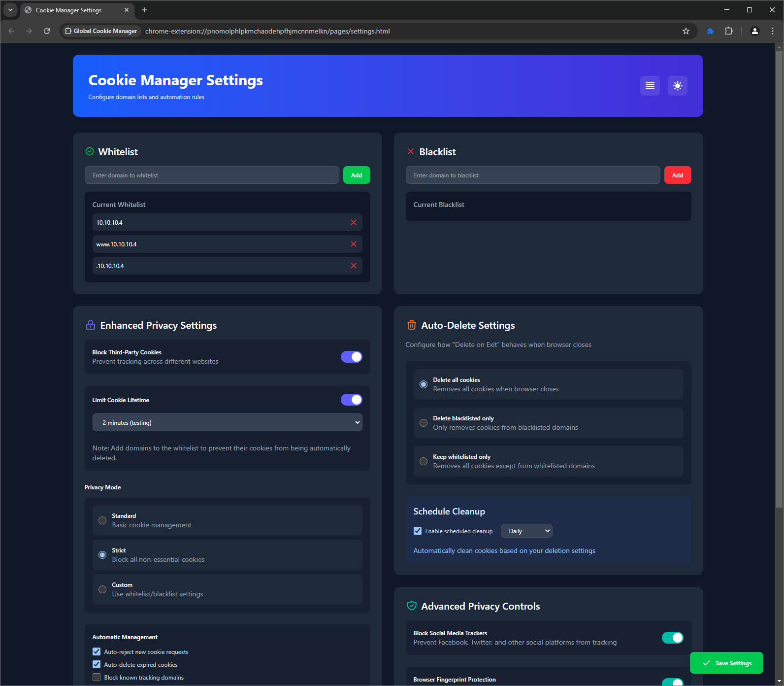The width and height of the screenshot is (784, 686).
Task: Click the list view icon in header
Action: click(650, 86)
